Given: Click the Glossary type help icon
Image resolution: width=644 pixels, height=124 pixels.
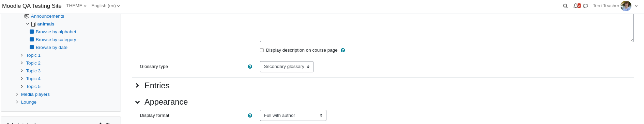Looking at the screenshot, I should 250,67.
